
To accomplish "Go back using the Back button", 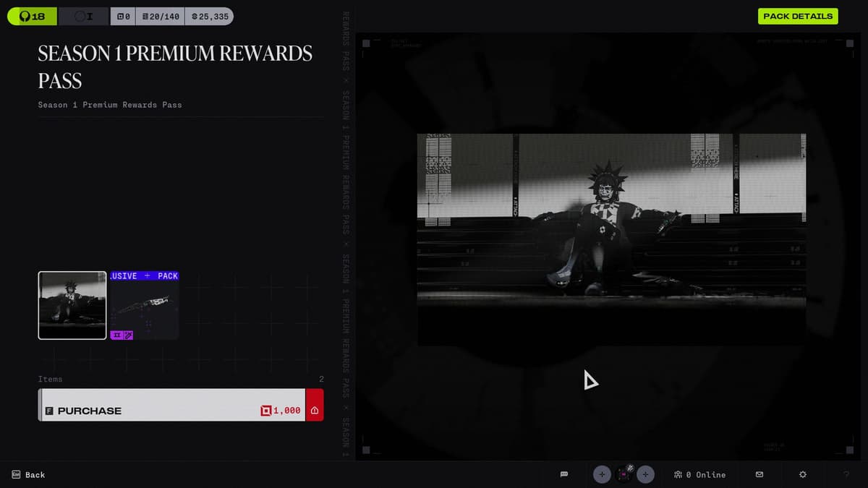I will tap(29, 475).
